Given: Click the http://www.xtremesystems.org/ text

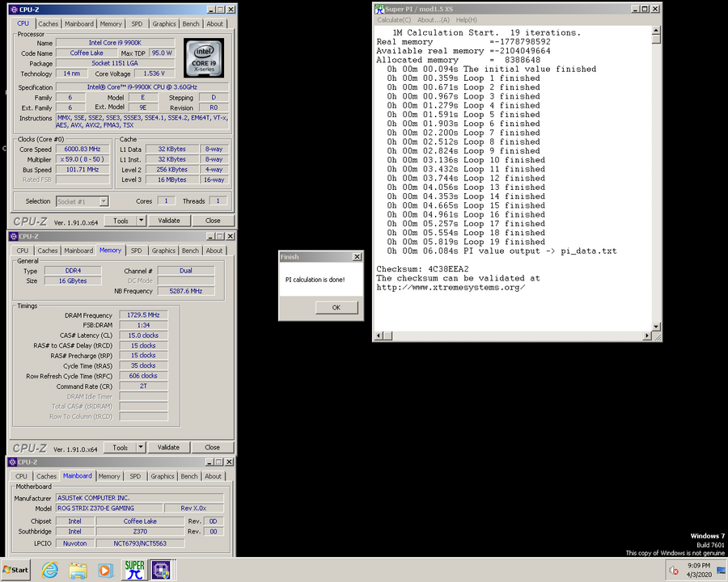Looking at the screenshot, I should pyautogui.click(x=451, y=287).
